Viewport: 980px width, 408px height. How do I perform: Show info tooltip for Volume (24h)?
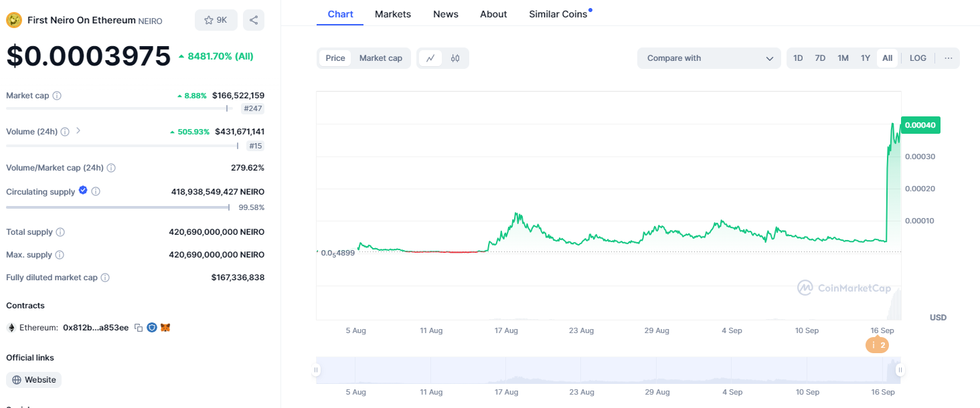point(65,132)
